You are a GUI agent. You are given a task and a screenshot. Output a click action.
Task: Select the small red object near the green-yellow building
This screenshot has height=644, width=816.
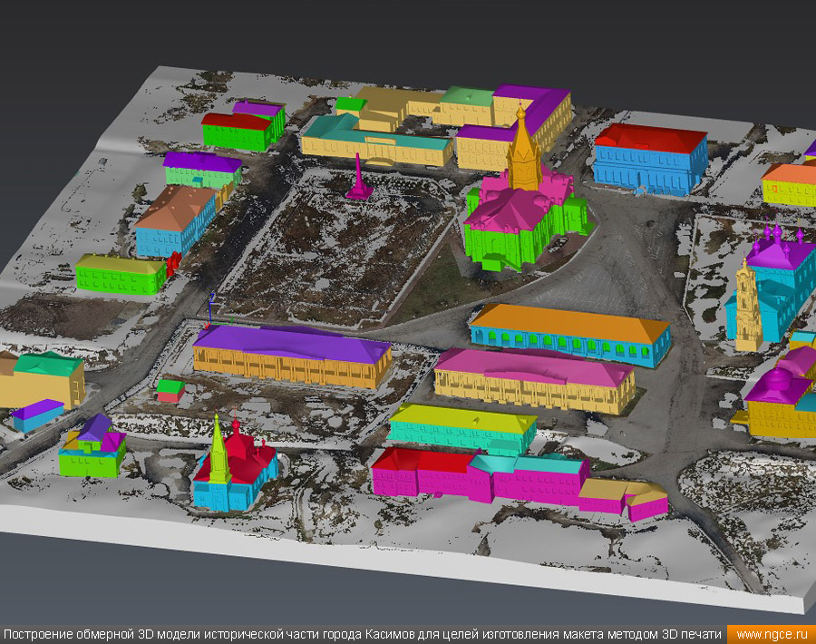173,263
